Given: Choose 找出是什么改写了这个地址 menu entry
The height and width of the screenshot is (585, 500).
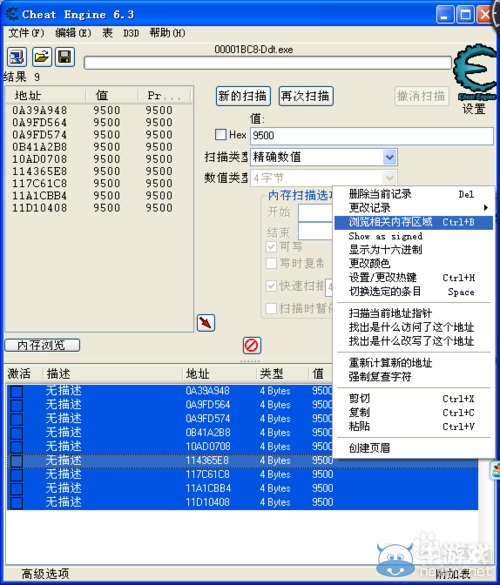Looking at the screenshot, I should click(x=413, y=341).
